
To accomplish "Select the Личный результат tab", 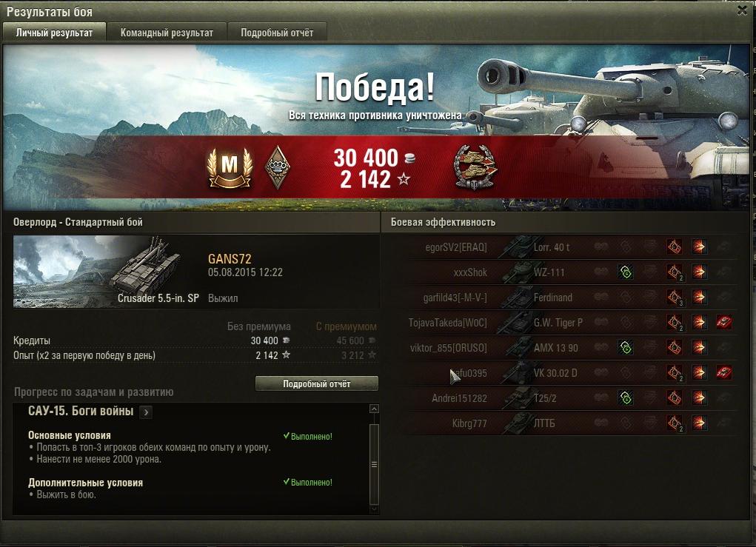I will [x=54, y=33].
